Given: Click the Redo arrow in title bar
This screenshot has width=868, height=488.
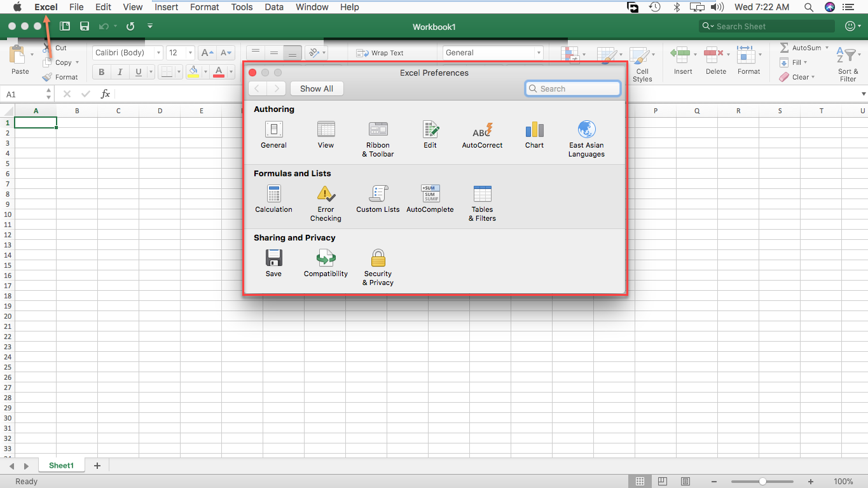Looking at the screenshot, I should pyautogui.click(x=130, y=26).
